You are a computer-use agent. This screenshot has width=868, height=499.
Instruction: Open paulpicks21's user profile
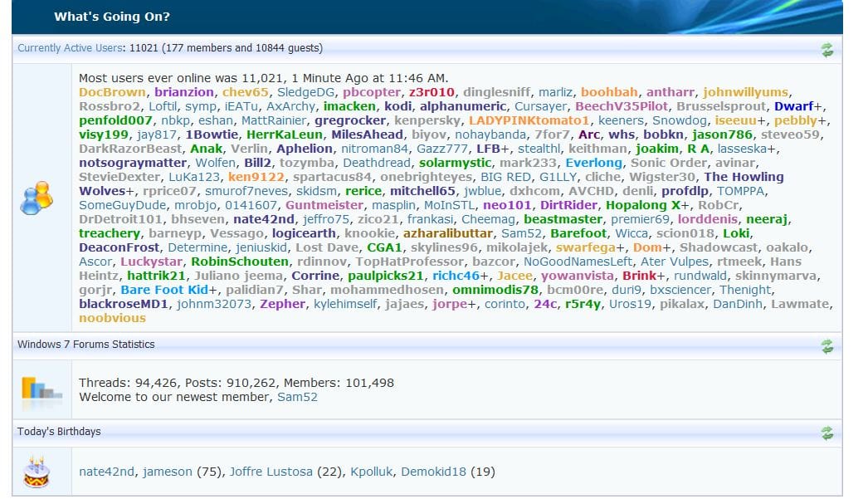[x=386, y=276]
